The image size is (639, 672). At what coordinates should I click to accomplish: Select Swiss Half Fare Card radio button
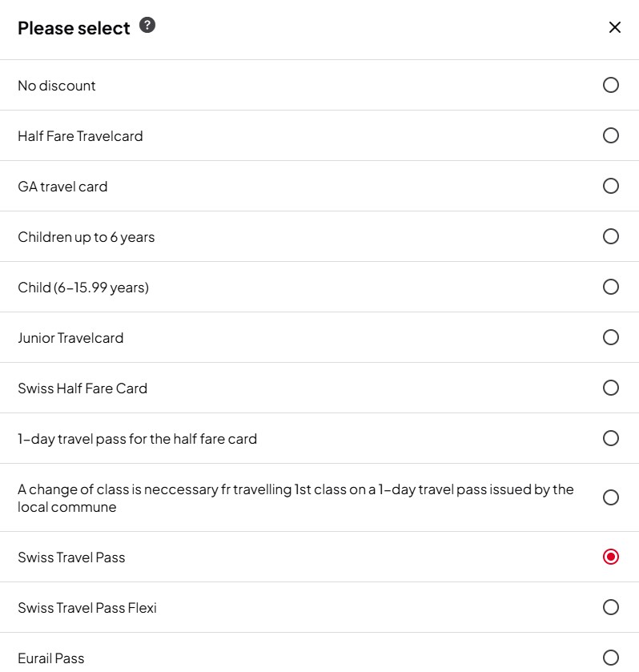point(610,388)
